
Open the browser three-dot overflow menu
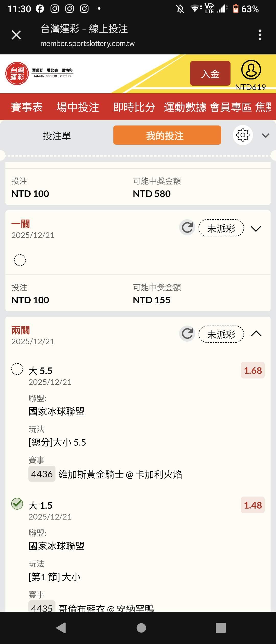pyautogui.click(x=260, y=35)
